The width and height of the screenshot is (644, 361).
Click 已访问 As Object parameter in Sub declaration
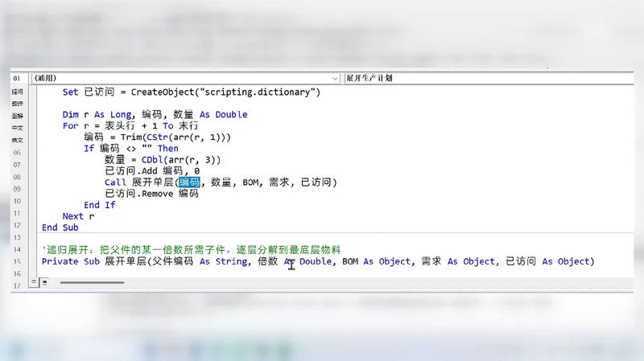(x=547, y=261)
